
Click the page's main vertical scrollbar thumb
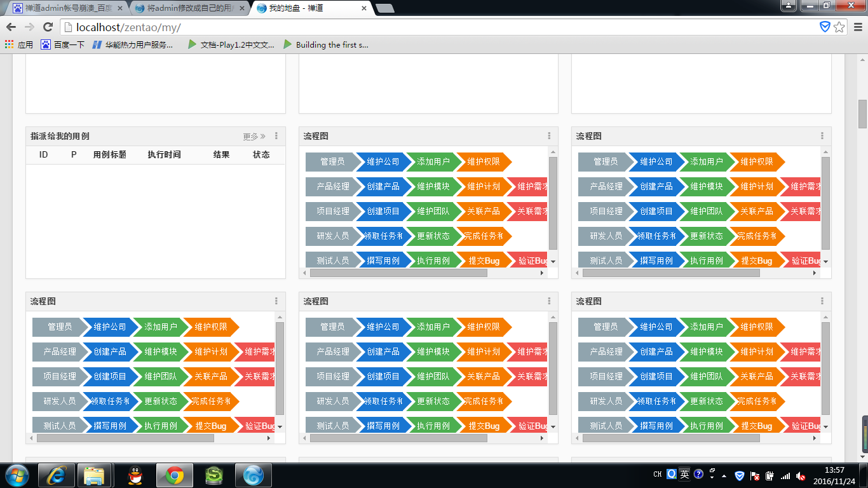(x=862, y=114)
